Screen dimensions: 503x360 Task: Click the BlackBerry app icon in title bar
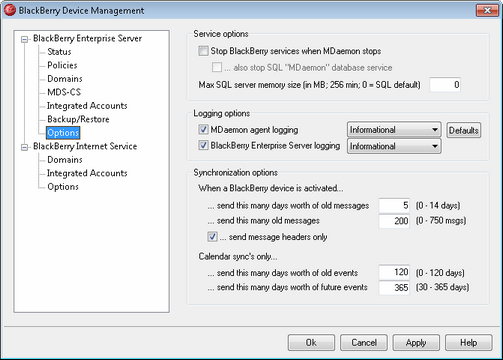point(10,10)
